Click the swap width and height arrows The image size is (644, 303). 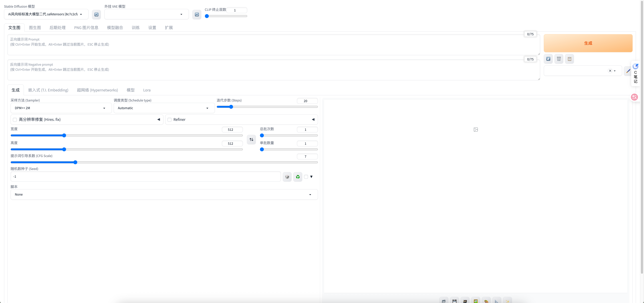pos(251,139)
